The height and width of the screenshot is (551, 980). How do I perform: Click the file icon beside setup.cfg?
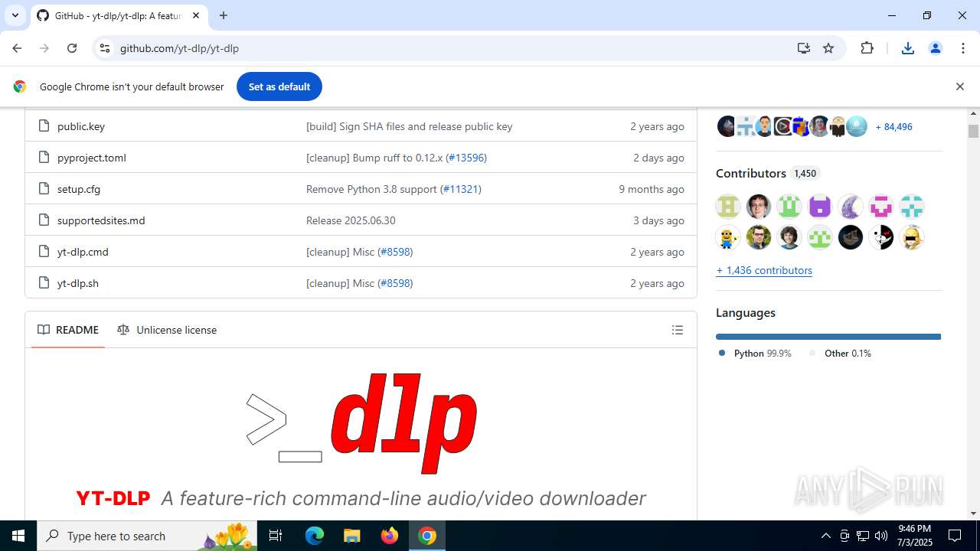44,188
